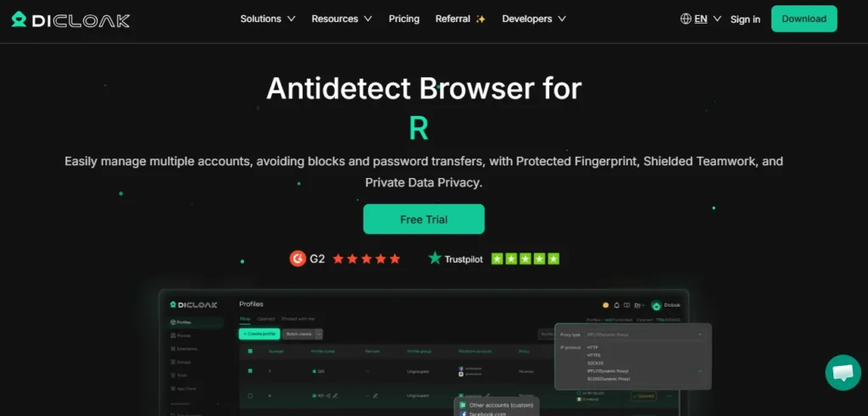Open the EN language dropdown chevron

[717, 19]
